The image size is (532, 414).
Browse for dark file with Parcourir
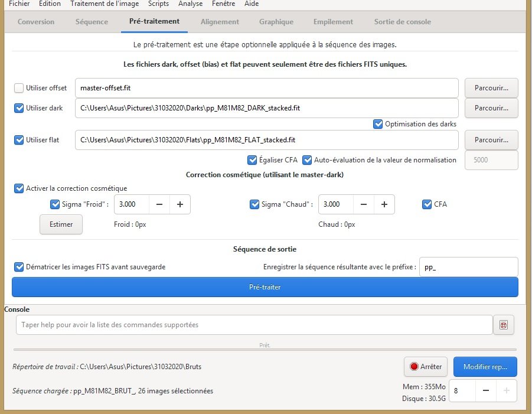point(491,108)
